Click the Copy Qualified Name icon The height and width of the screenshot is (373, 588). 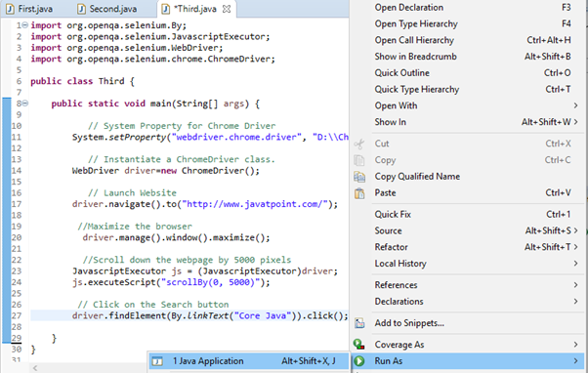coord(359,177)
